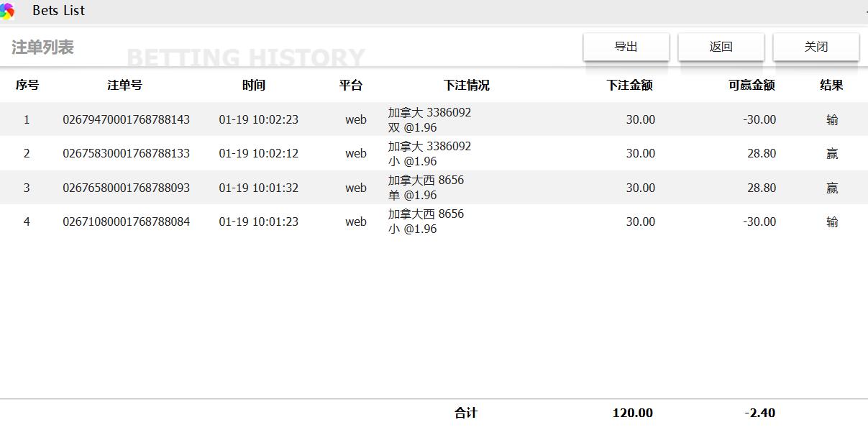This screenshot has height=430, width=868.
Task: Click the 平台 column header
Action: pyautogui.click(x=351, y=85)
